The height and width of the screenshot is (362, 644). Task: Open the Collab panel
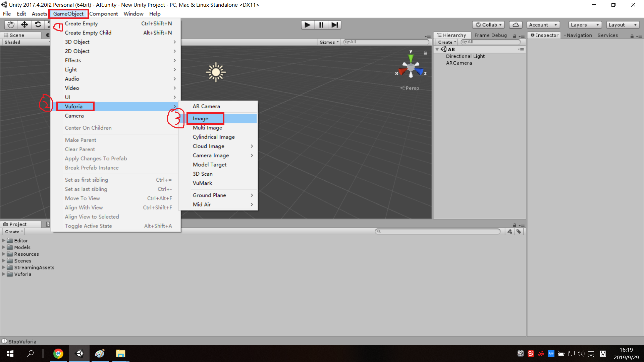tap(488, 24)
